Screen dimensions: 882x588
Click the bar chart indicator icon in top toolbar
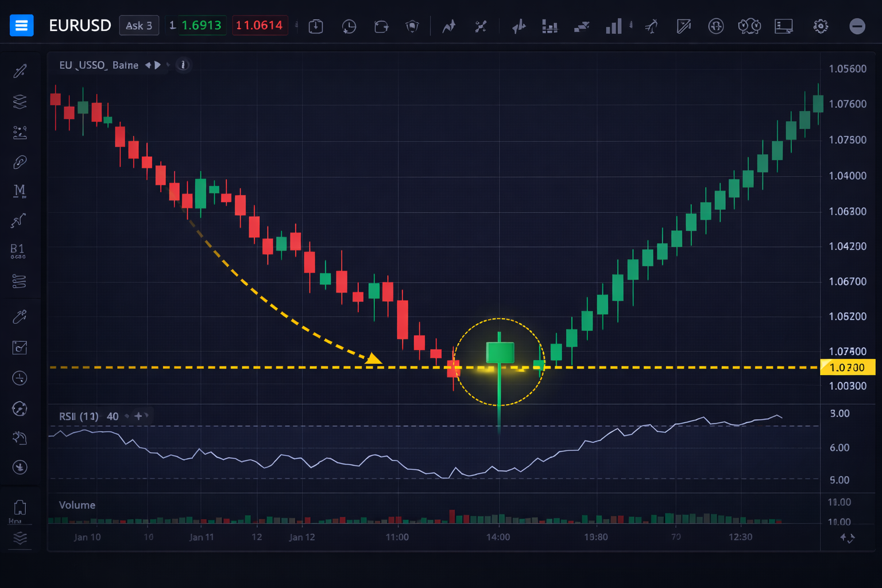[614, 26]
